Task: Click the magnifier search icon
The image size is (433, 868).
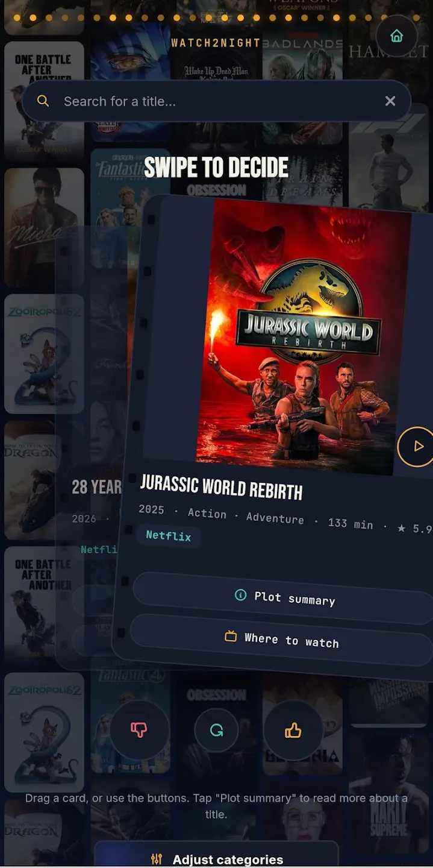Action: (43, 101)
